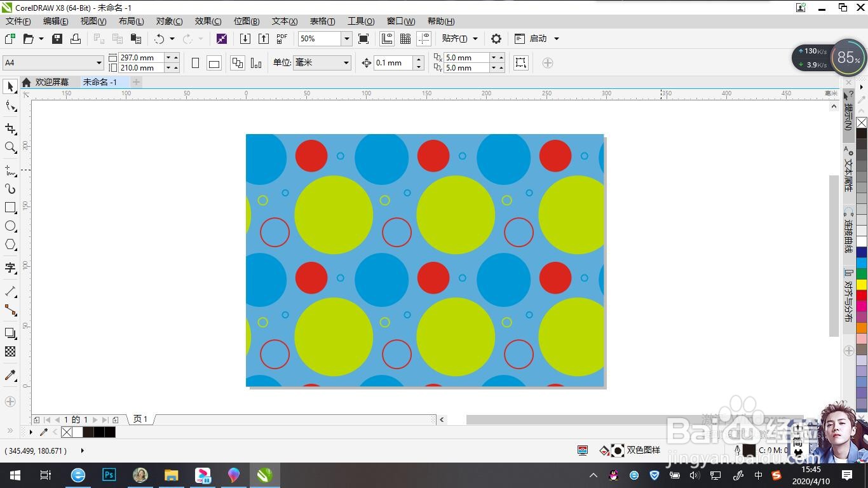This screenshot has width=868, height=488.
Task: Click red swatch in color palette
Action: (862, 295)
